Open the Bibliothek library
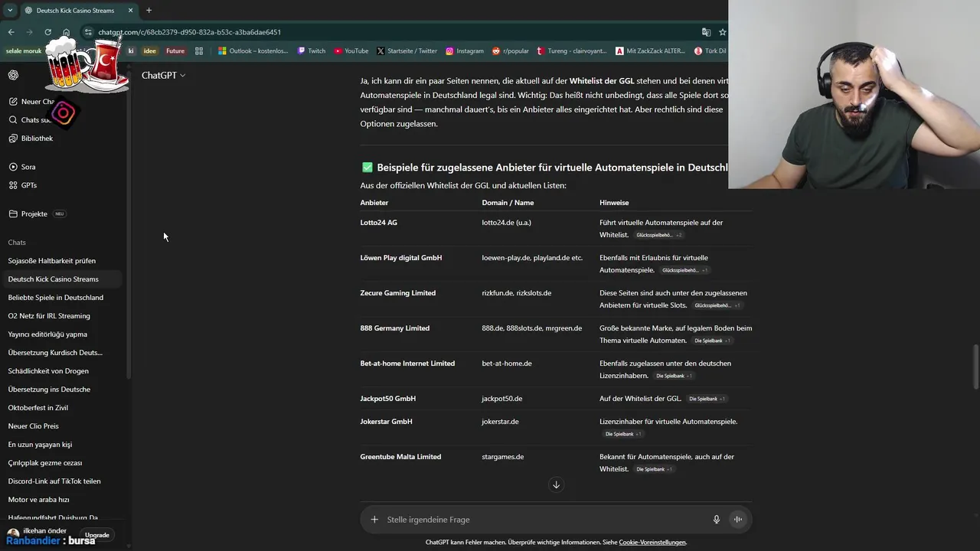980x551 pixels. click(x=31, y=139)
